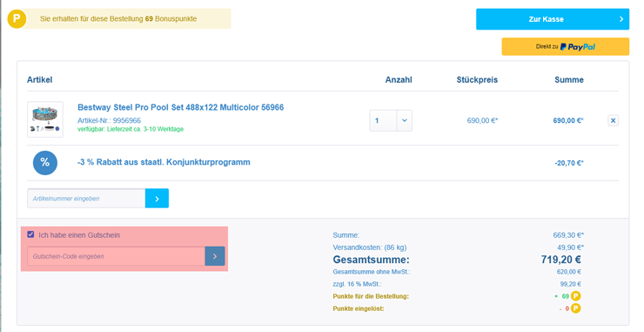Click the yellow bonus points P icon
Viewport: 644px width, 332px height.
17,19
